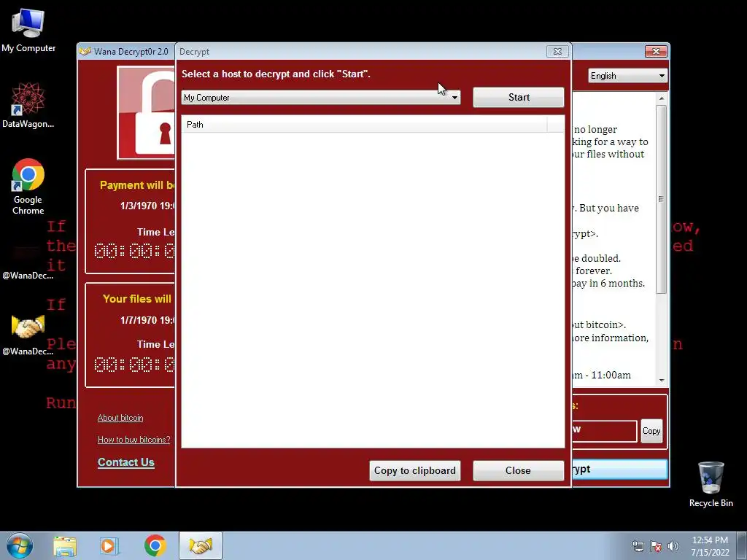Click the bitcoin address field

click(x=604, y=431)
